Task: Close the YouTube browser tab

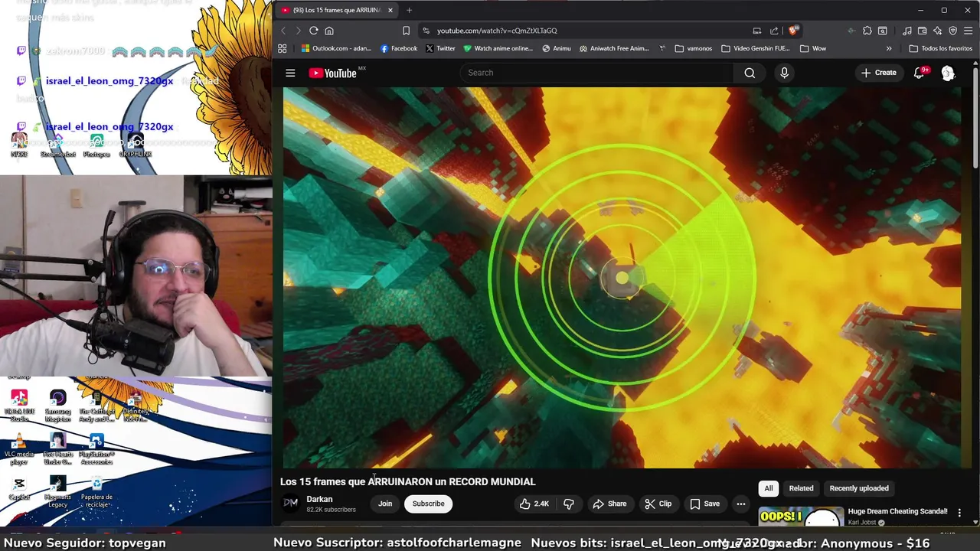Action: tap(390, 10)
